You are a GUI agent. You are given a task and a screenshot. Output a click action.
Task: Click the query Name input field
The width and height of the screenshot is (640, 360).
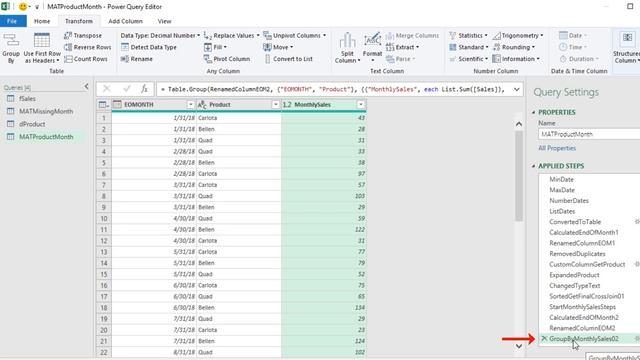pyautogui.click(x=589, y=134)
